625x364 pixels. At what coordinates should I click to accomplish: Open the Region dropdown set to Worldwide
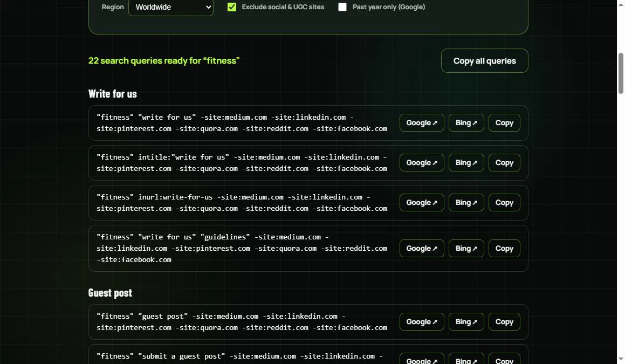pyautogui.click(x=170, y=7)
